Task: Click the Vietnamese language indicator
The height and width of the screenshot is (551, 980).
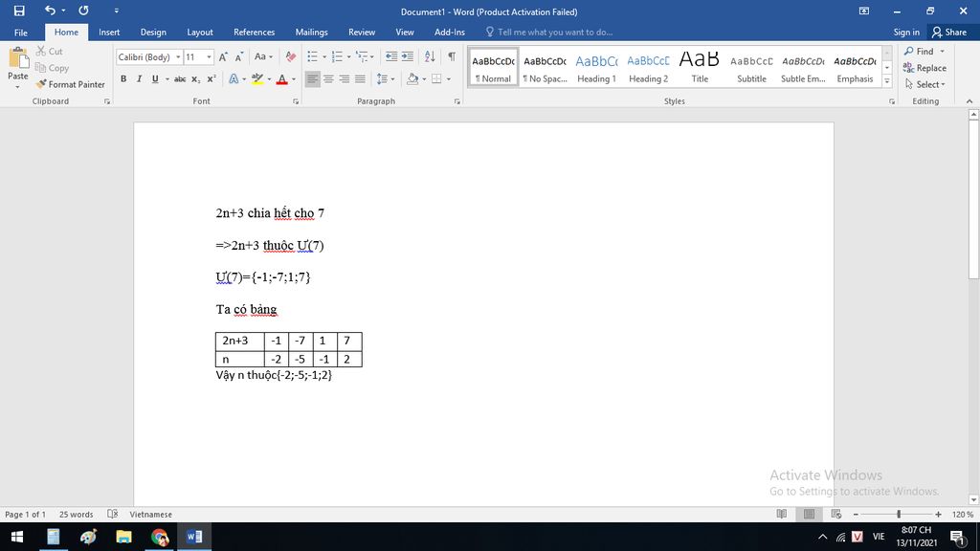Action: pyautogui.click(x=150, y=514)
